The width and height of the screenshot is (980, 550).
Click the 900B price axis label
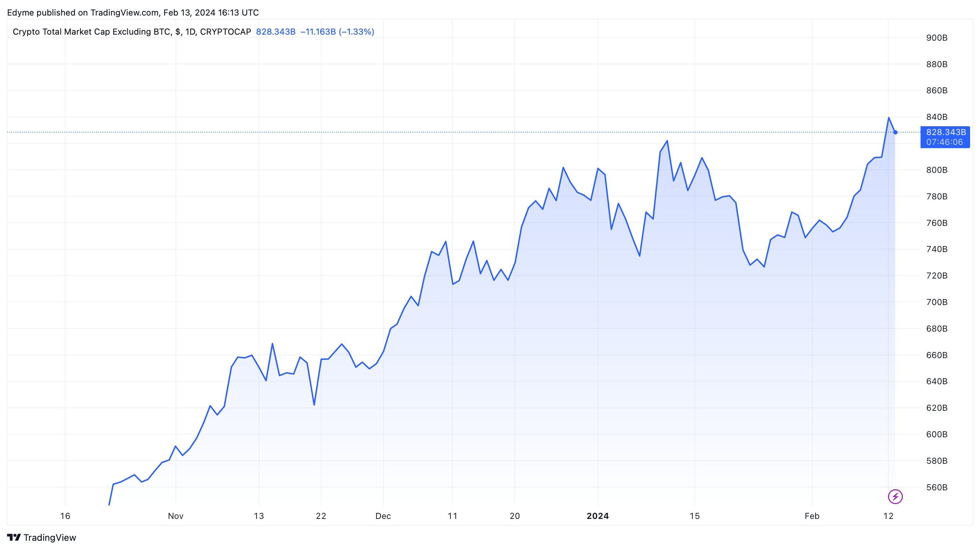click(x=936, y=37)
